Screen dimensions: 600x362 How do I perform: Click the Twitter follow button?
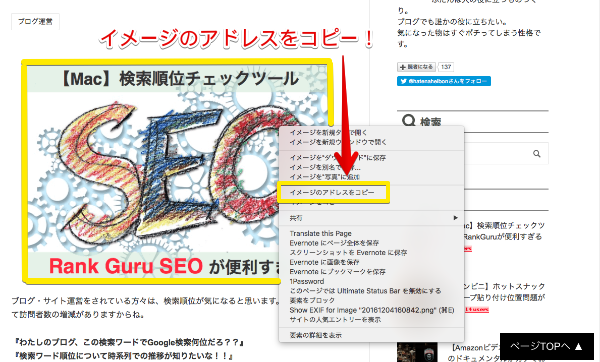point(443,81)
